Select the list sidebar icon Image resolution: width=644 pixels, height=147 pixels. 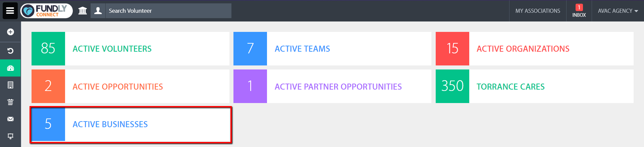tap(10, 102)
